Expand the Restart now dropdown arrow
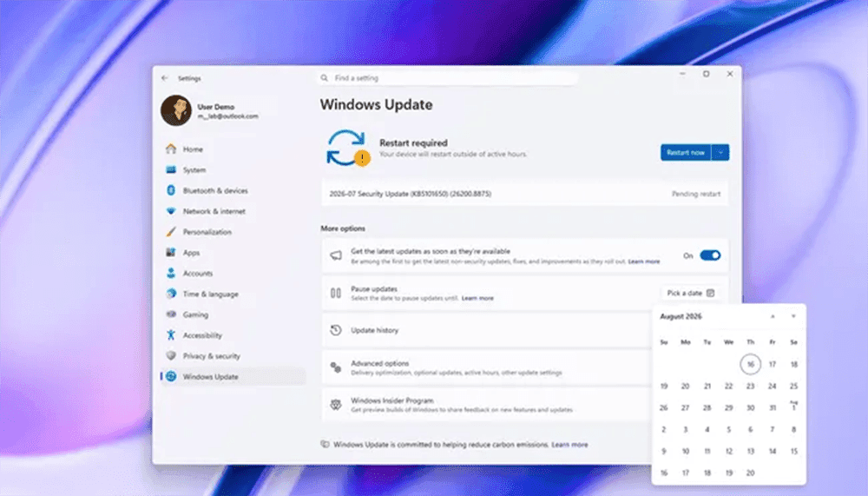 pyautogui.click(x=720, y=152)
